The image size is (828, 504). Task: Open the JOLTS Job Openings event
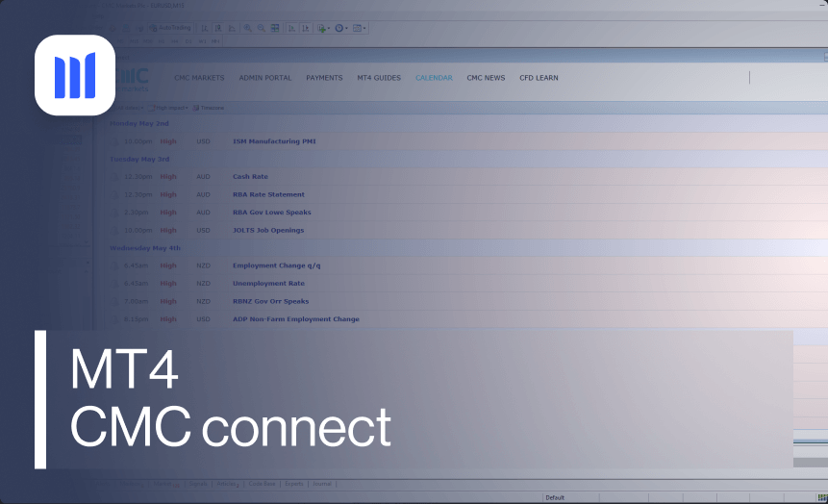(268, 230)
